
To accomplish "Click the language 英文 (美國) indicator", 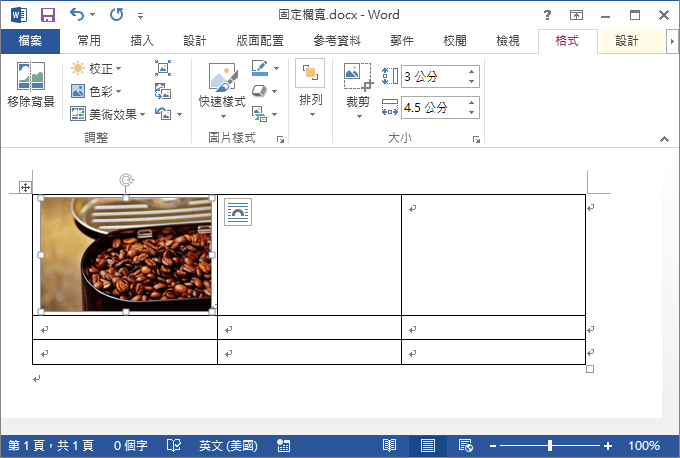I will (x=228, y=445).
